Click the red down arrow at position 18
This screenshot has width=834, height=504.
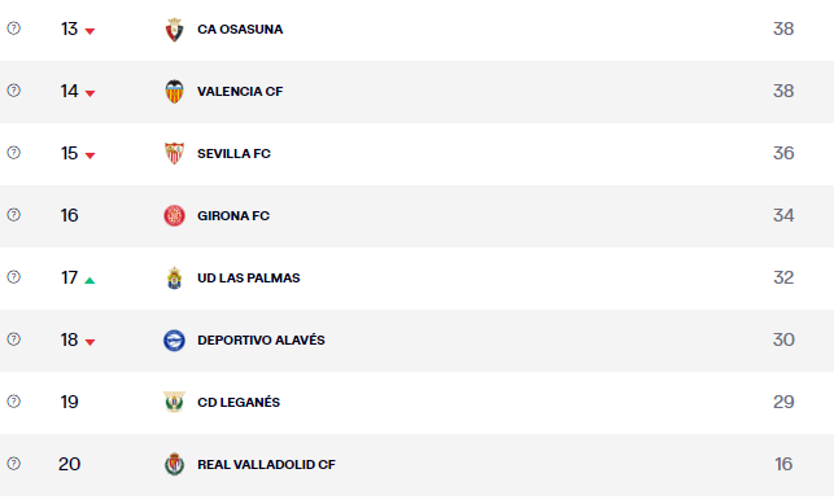(90, 343)
